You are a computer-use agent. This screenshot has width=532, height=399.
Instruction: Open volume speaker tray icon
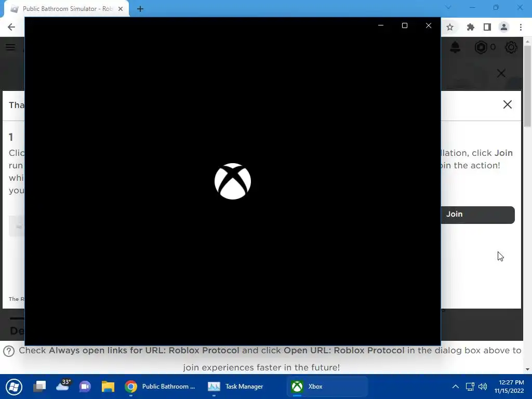483,387
